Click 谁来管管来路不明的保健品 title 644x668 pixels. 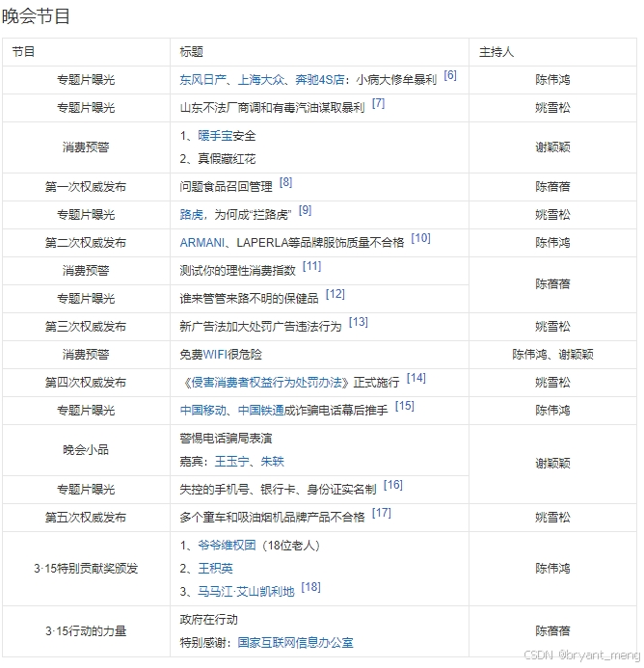249,299
